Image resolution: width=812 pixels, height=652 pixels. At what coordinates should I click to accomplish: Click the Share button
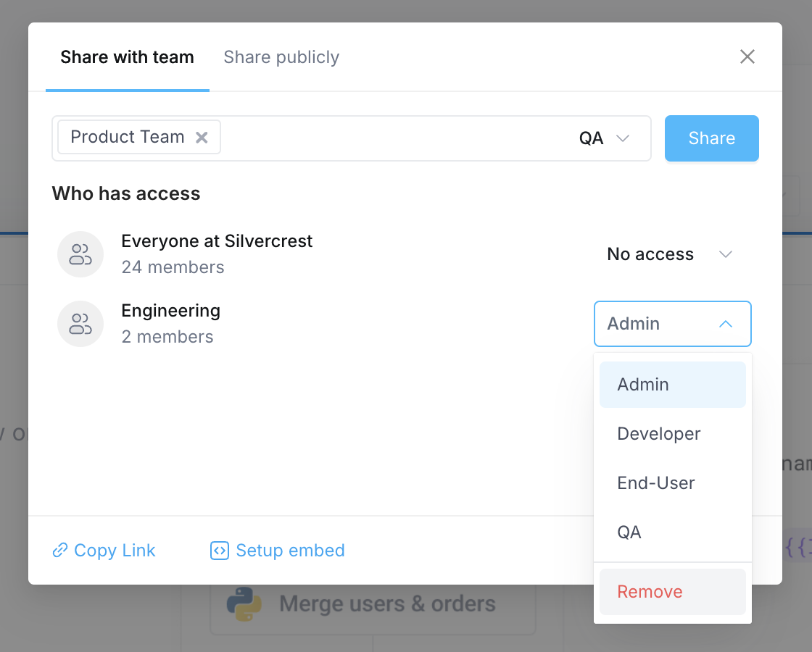pyautogui.click(x=711, y=138)
